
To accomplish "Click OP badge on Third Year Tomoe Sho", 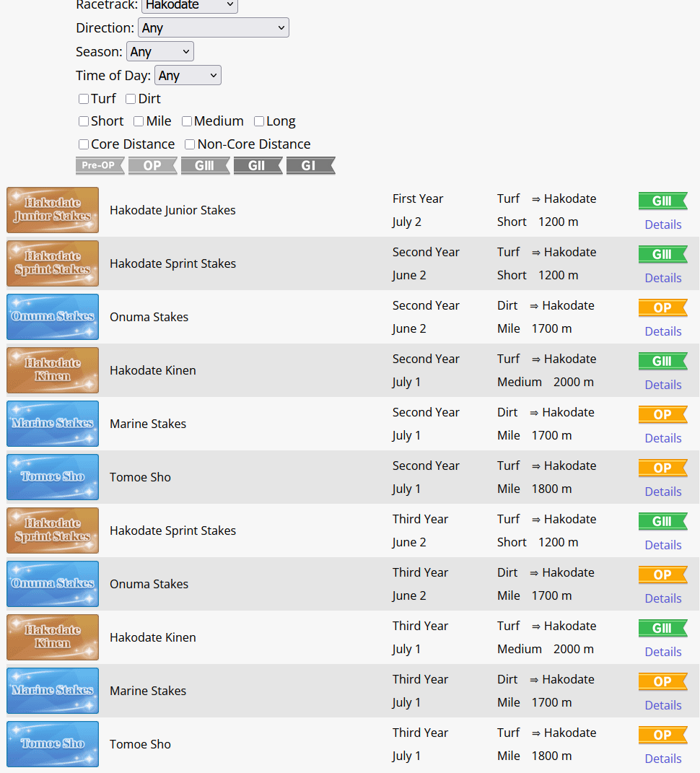I will pyautogui.click(x=663, y=735).
